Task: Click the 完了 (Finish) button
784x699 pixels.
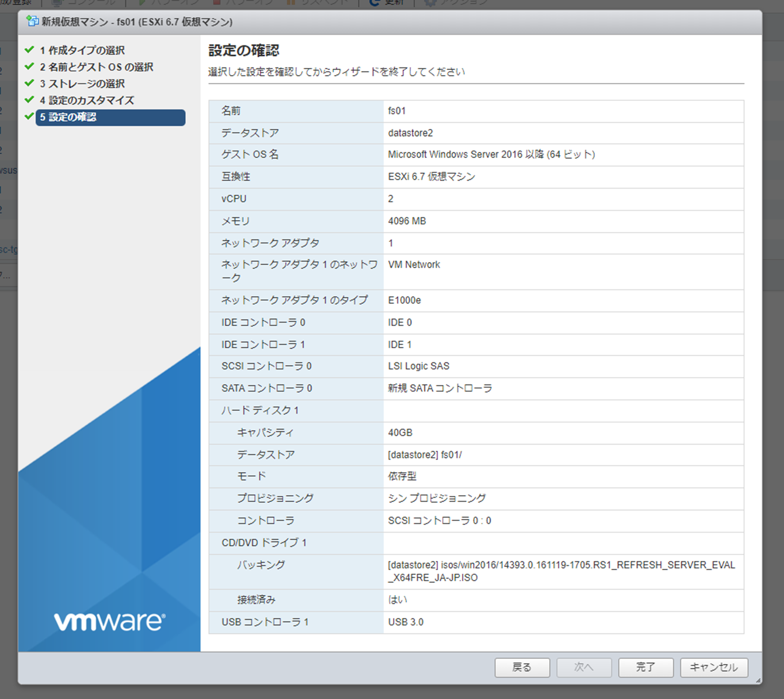Action: click(646, 668)
